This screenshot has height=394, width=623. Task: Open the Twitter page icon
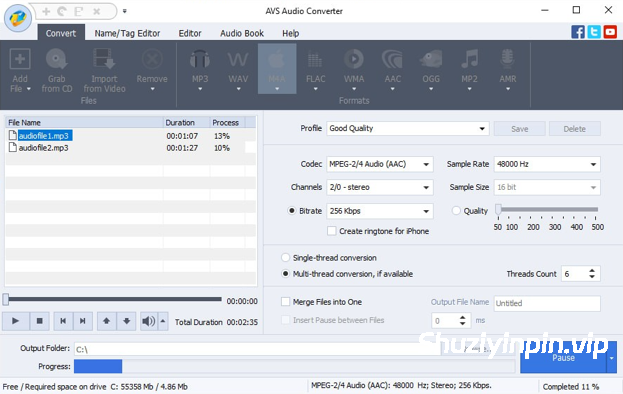tap(594, 32)
